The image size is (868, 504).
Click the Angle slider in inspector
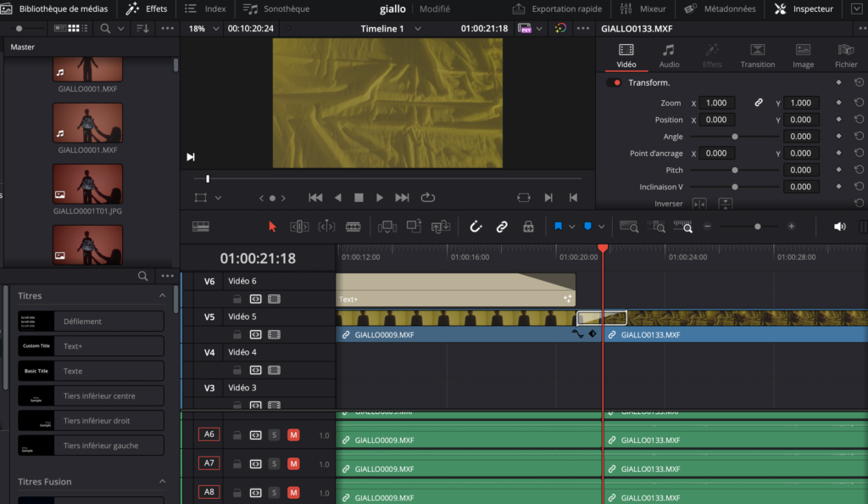pyautogui.click(x=734, y=137)
